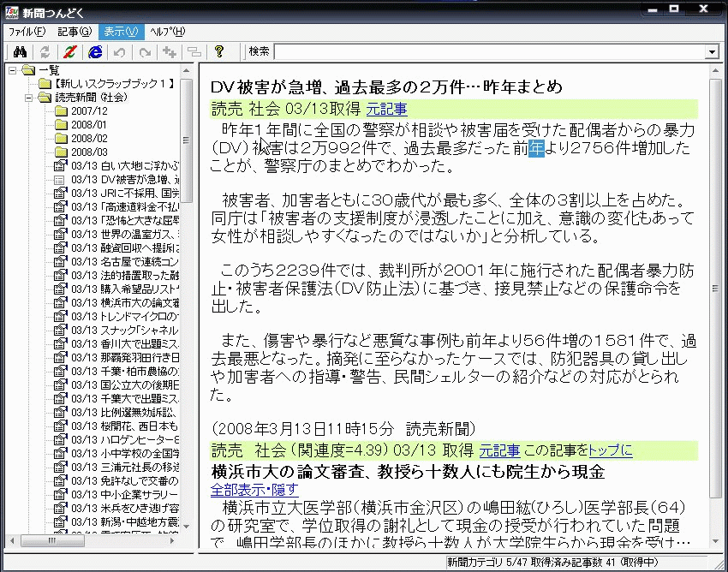Click the 2007/12 folder icon

point(61,111)
